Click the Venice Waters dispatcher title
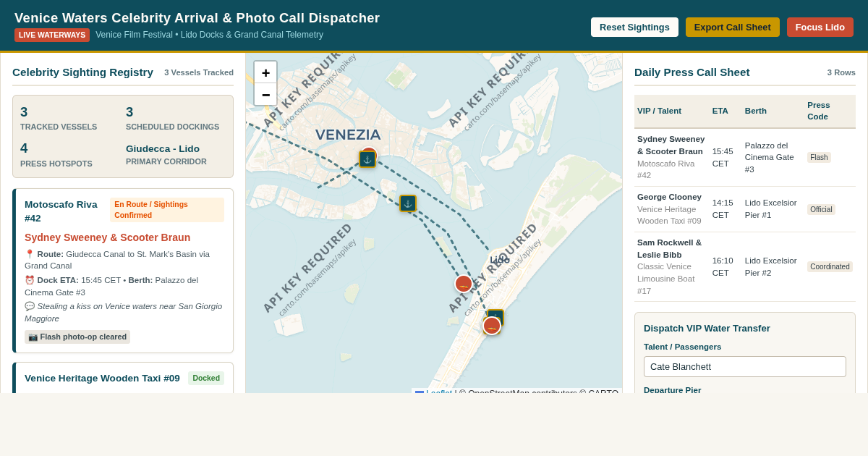This screenshot has width=868, height=456. (197, 18)
